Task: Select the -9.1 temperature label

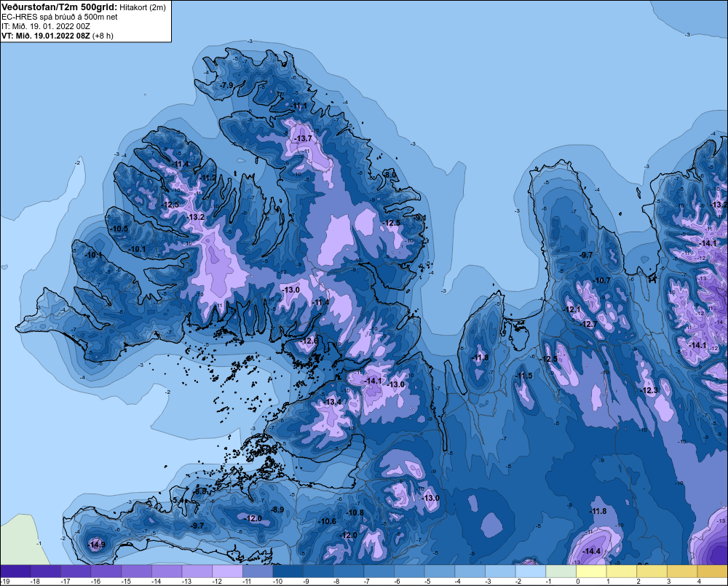Action: point(420,218)
